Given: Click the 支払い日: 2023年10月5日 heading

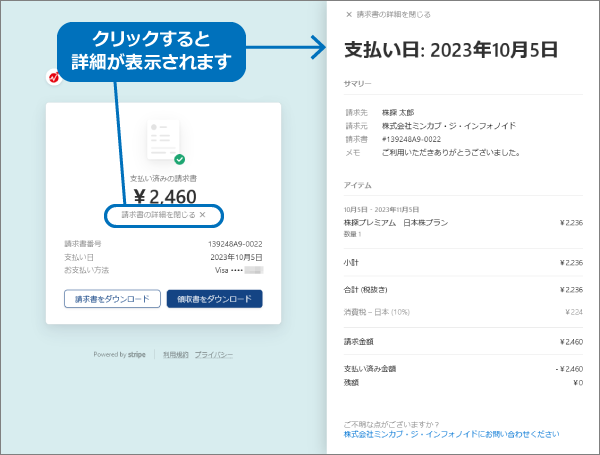Looking at the screenshot, I should click(x=451, y=50).
